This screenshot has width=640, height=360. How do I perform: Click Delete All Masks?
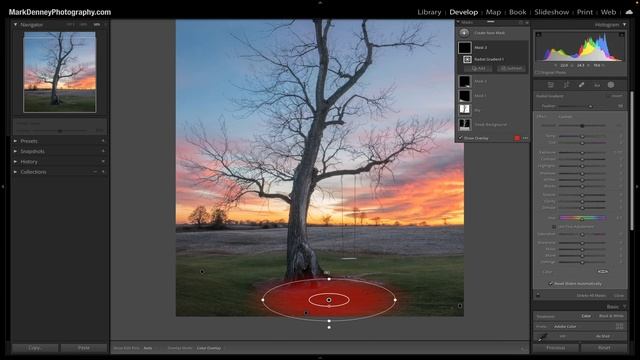[591, 296]
